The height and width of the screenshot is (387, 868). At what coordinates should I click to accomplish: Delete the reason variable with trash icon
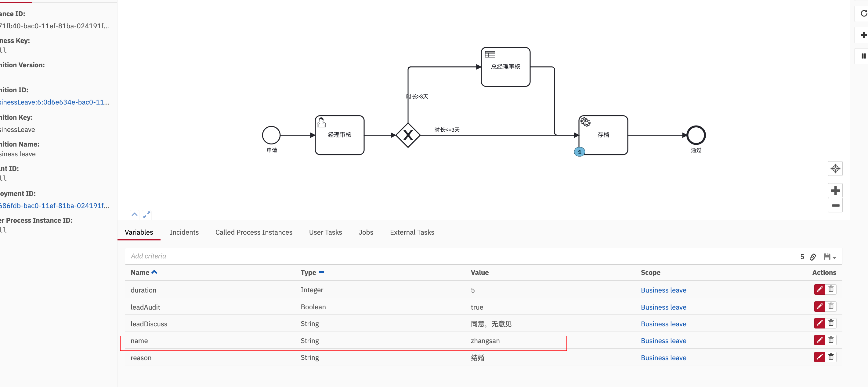coord(830,357)
